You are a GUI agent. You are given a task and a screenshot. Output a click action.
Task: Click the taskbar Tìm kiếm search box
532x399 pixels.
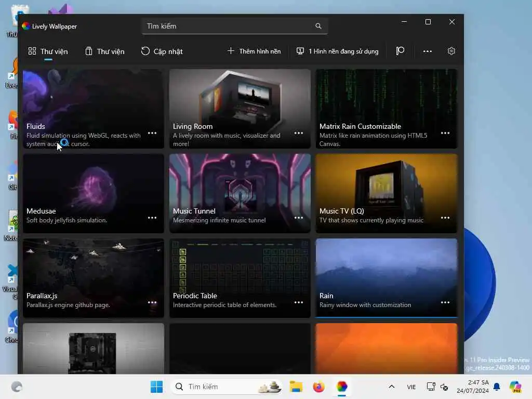227,387
